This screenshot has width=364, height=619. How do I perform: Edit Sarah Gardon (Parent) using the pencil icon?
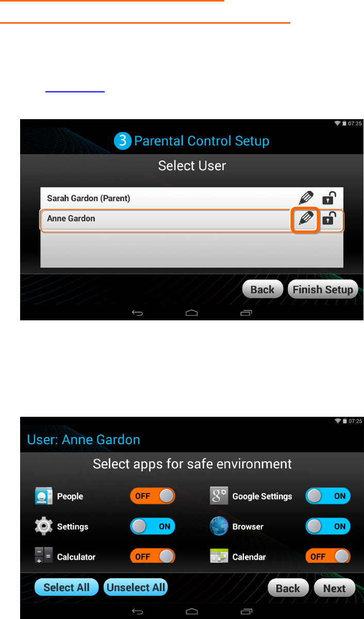pyautogui.click(x=306, y=198)
